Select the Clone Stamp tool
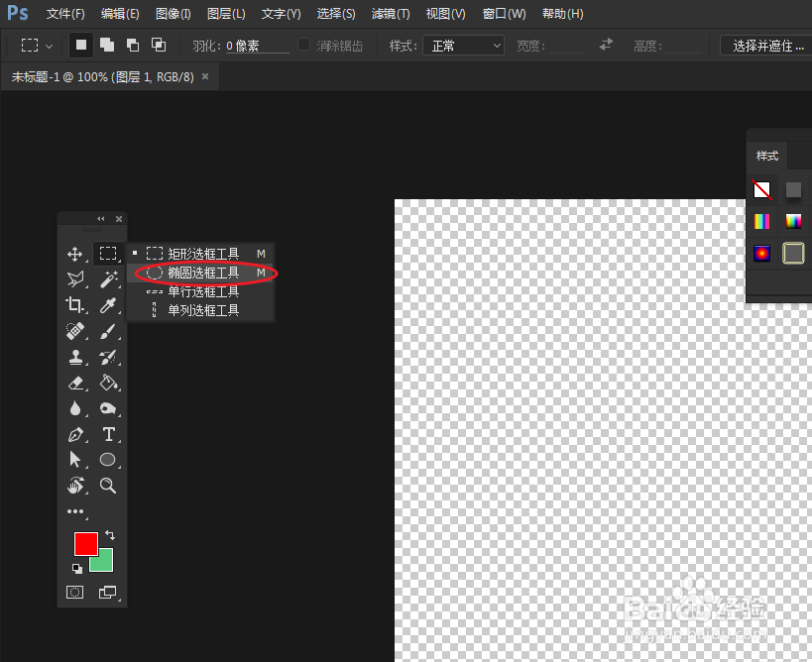This screenshot has width=812, height=662. (75, 357)
